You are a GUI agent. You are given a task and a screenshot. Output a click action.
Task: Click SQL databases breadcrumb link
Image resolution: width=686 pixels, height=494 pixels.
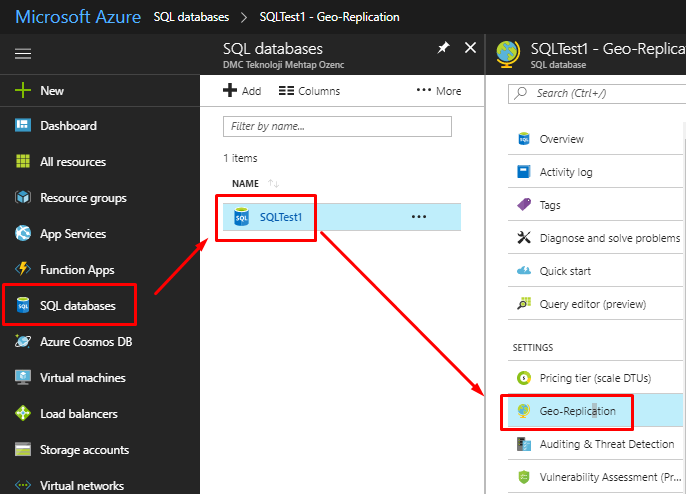(191, 17)
